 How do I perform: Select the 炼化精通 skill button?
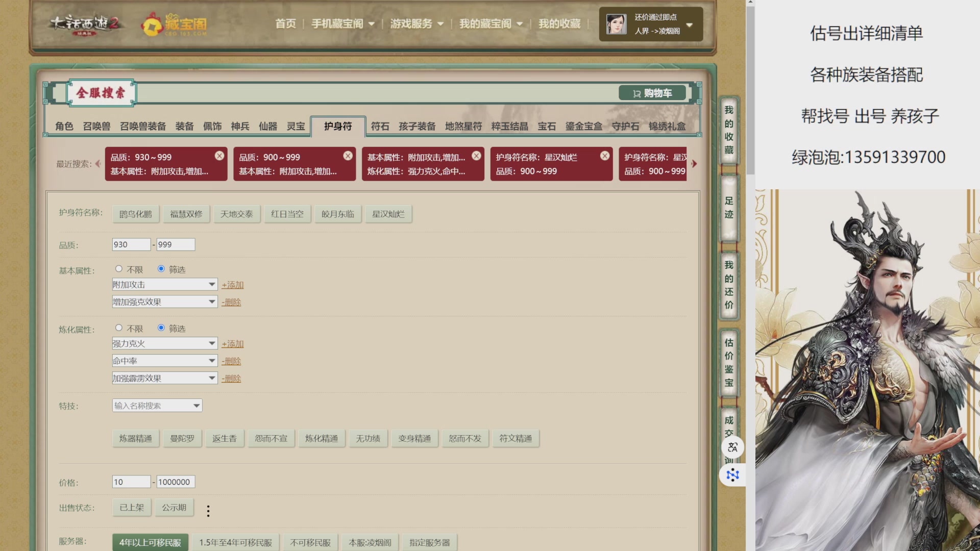pyautogui.click(x=322, y=439)
